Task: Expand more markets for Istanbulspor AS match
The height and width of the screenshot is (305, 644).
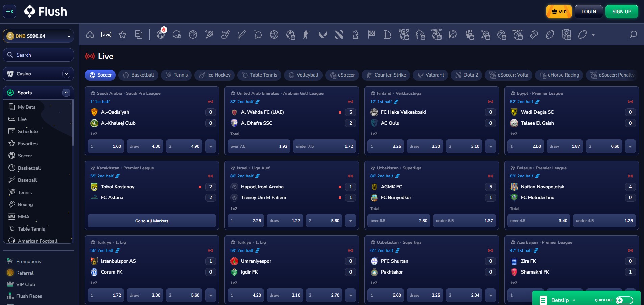Action: (x=211, y=295)
